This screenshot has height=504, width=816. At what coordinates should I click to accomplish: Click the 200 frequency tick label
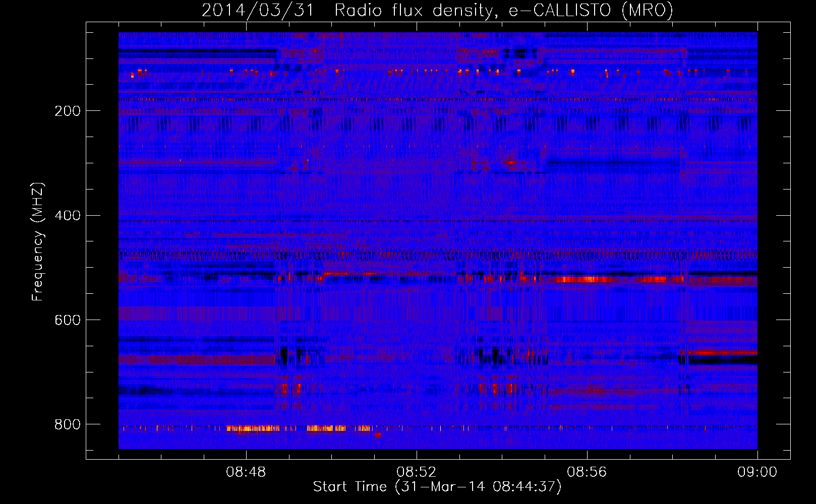click(68, 111)
